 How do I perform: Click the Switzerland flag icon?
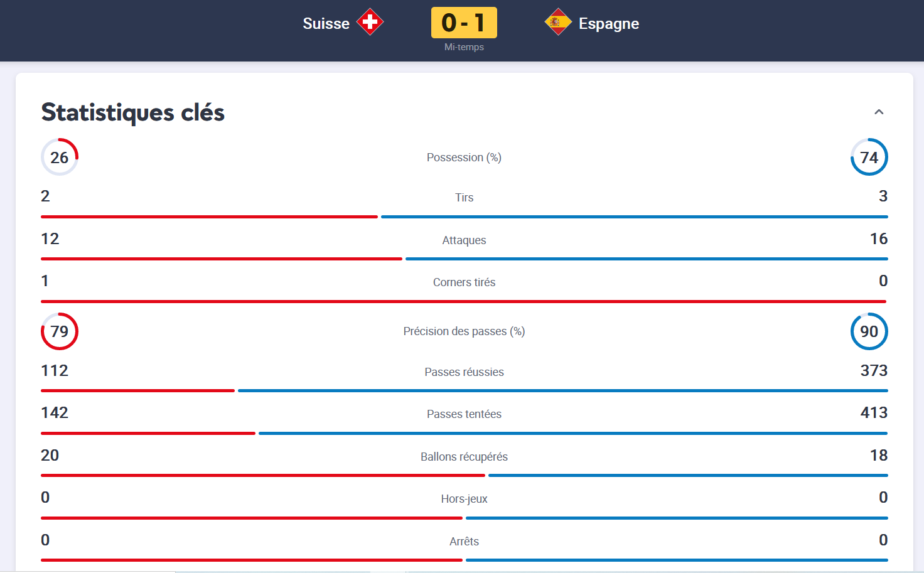(370, 22)
